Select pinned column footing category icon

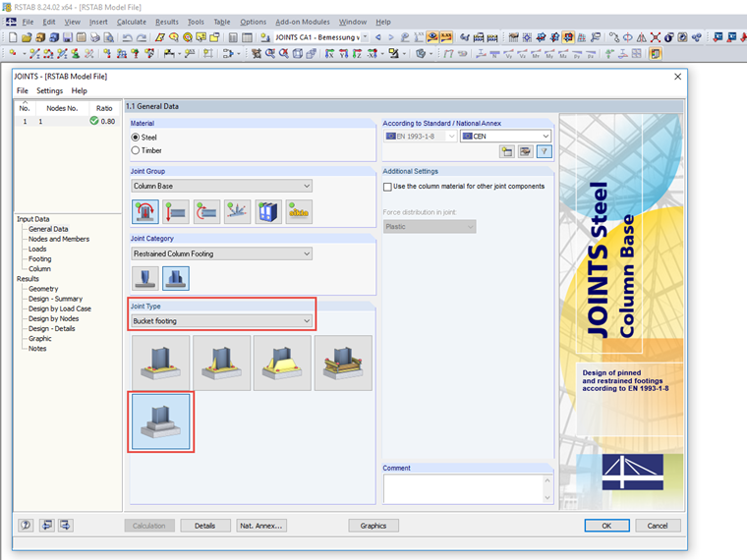coord(145,279)
